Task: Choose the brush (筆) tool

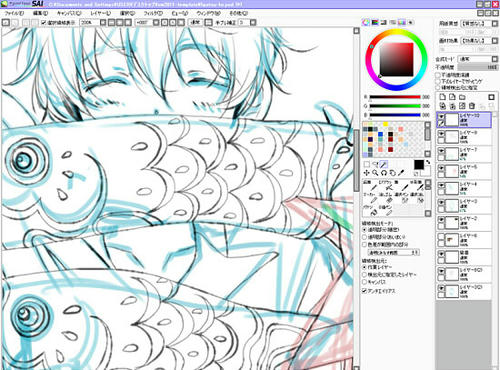Action: [402, 186]
